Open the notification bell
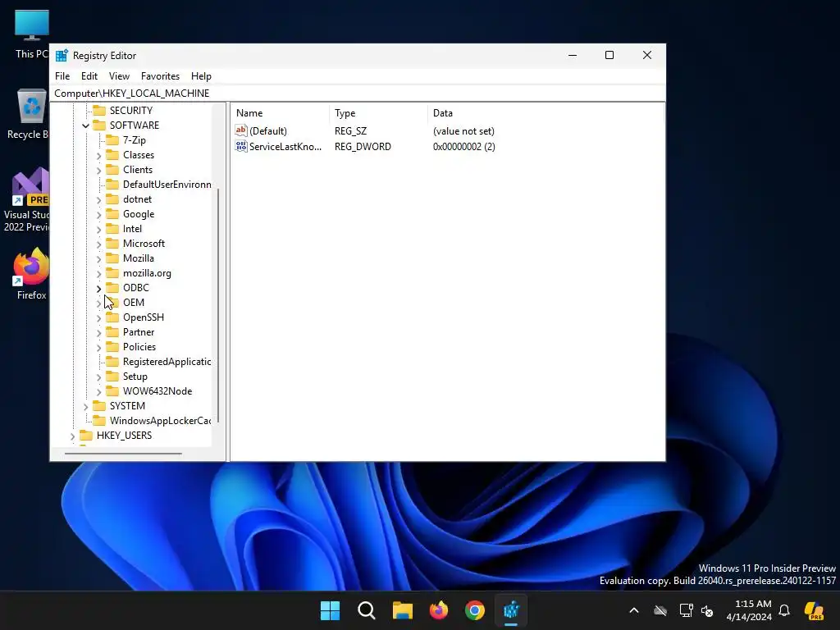 tap(784, 610)
